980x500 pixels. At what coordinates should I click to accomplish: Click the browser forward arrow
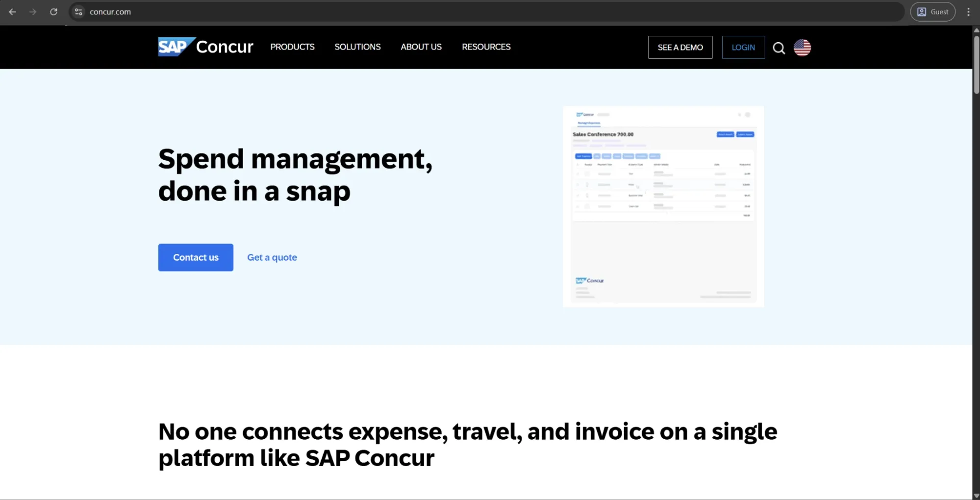tap(33, 12)
